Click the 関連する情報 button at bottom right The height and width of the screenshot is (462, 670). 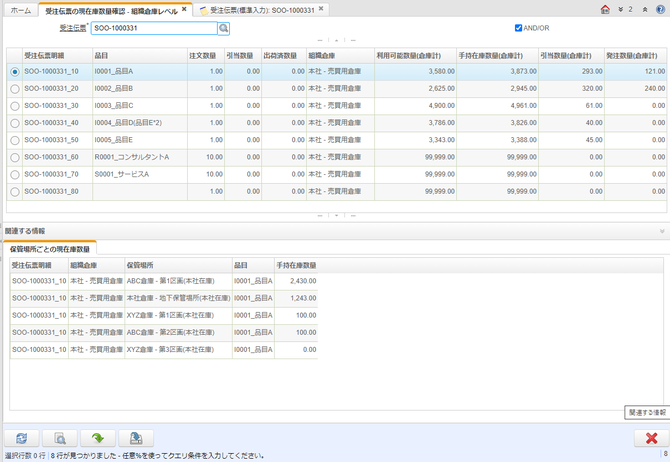tap(647, 412)
